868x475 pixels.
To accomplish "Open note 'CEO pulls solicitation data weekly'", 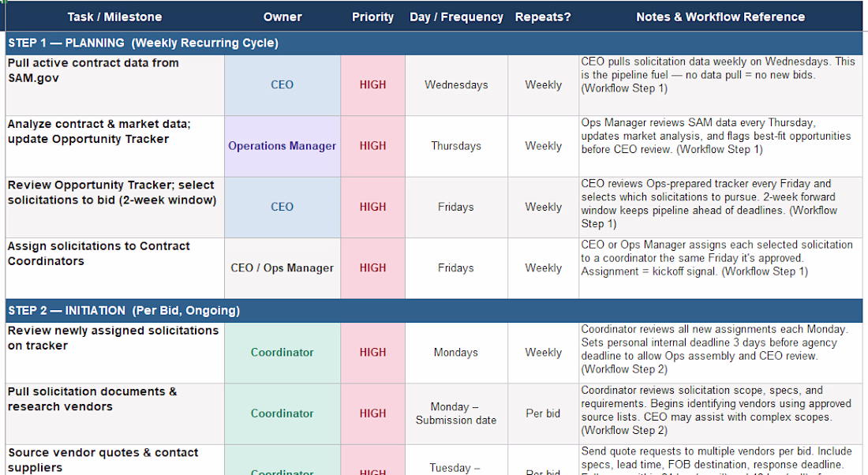I will 720,85.
